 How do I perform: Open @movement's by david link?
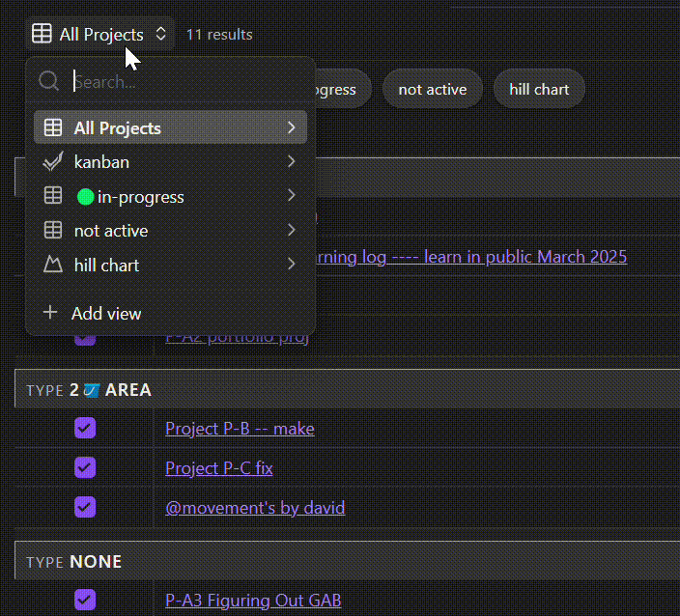click(x=255, y=508)
